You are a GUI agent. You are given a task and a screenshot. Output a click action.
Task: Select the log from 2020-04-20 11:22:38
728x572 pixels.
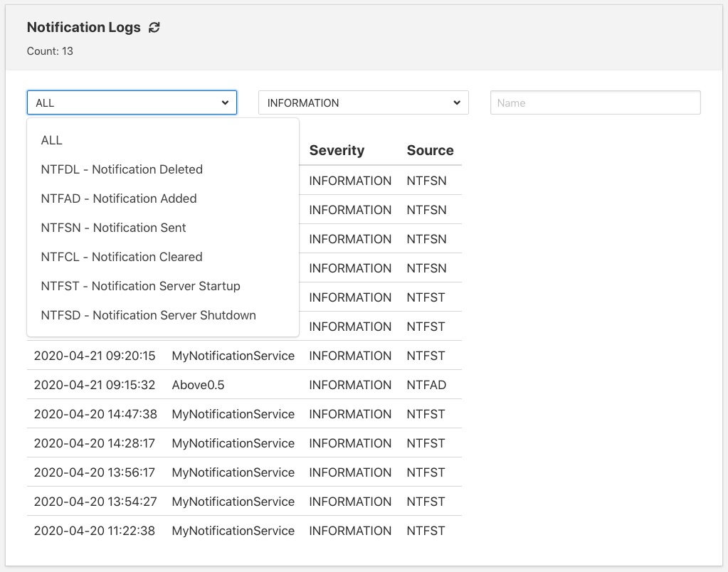[x=96, y=530]
